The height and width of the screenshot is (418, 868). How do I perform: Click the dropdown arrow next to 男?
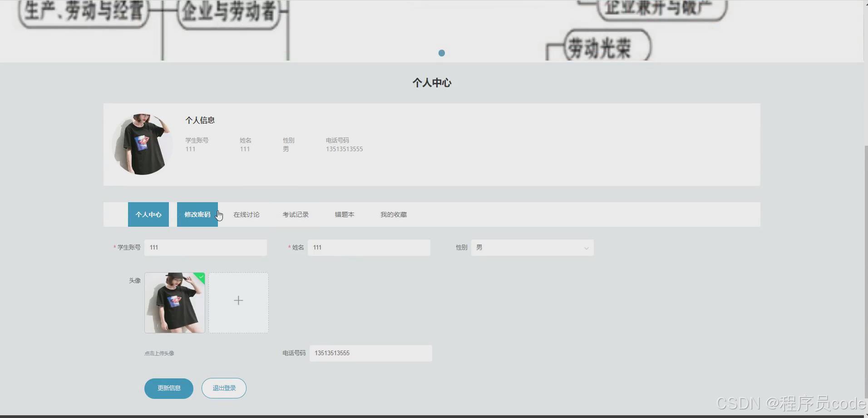coord(586,248)
